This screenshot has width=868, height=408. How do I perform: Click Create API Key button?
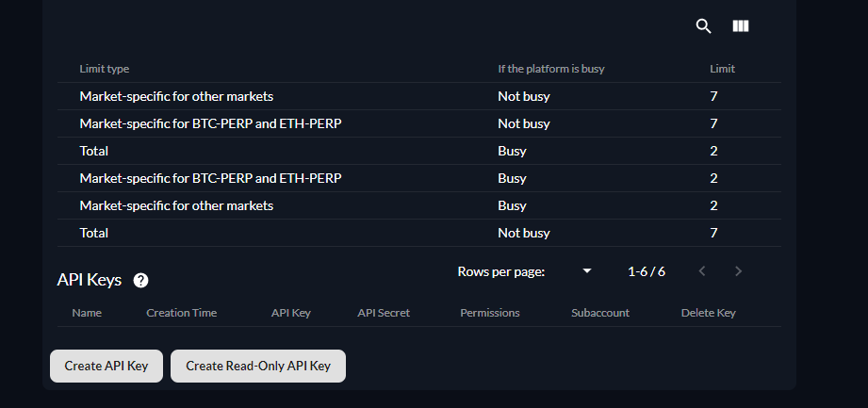click(x=106, y=366)
